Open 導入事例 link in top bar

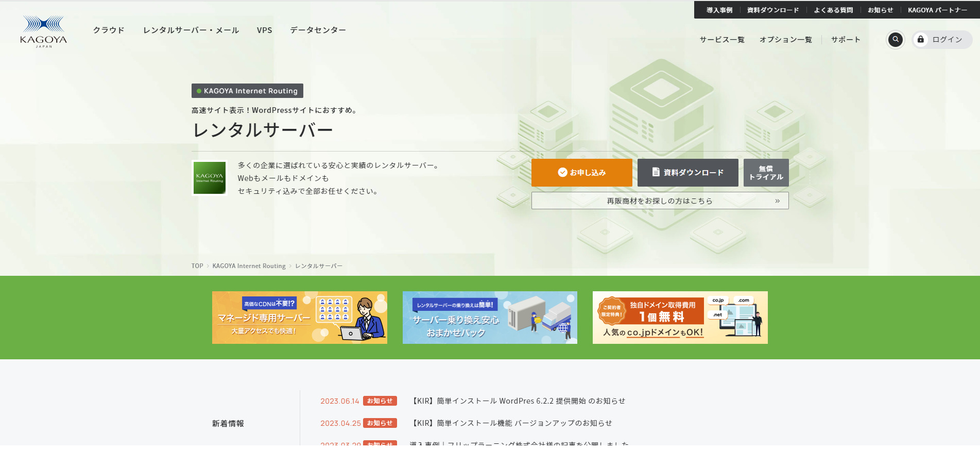(x=719, y=10)
